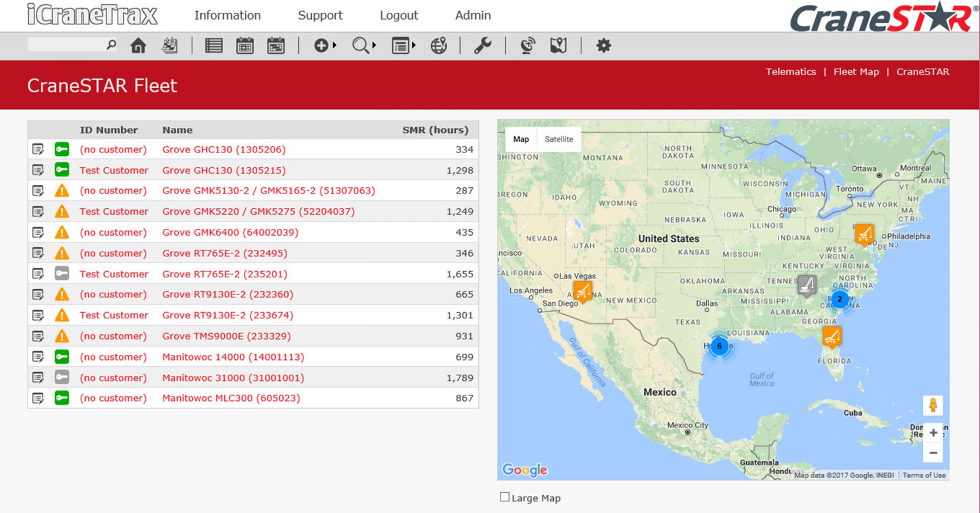The width and height of the screenshot is (980, 513).
Task: Open details icon for Grove GHC130 (1305206)
Action: click(38, 149)
